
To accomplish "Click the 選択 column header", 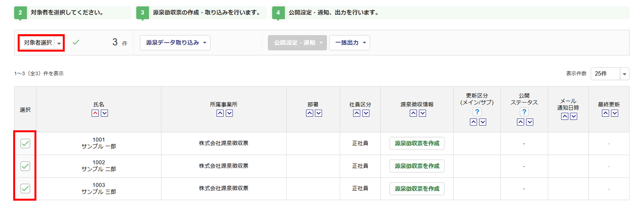I will [x=25, y=110].
